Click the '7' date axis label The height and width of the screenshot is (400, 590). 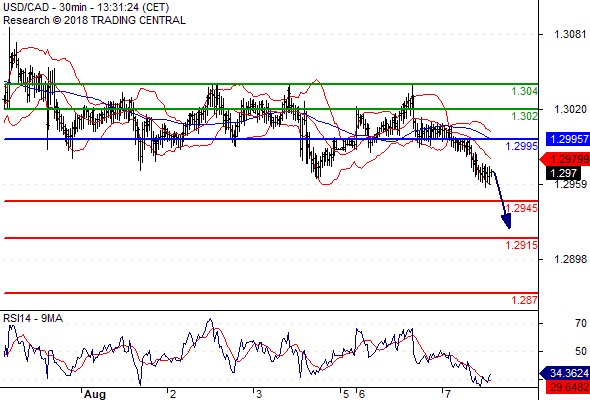click(x=447, y=394)
